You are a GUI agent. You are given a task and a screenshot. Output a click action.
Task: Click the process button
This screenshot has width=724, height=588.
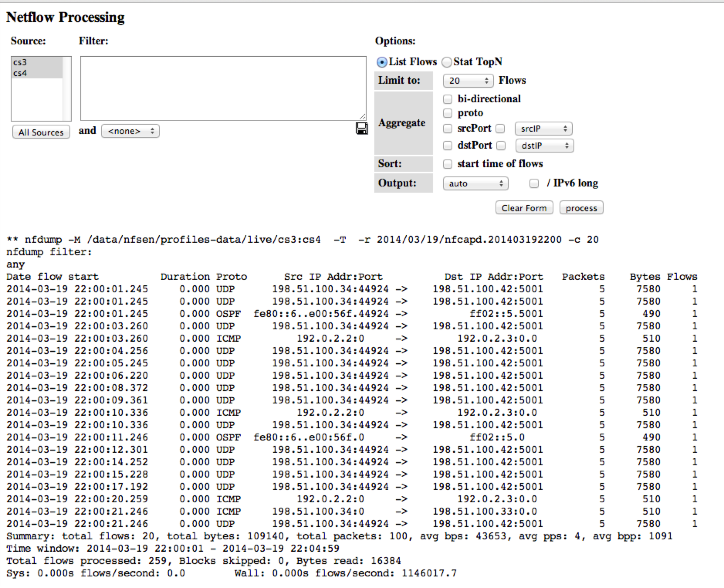[x=581, y=208]
